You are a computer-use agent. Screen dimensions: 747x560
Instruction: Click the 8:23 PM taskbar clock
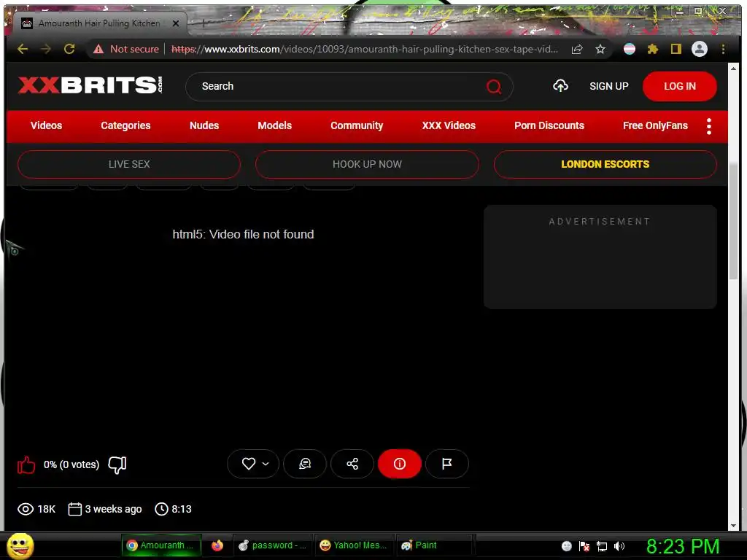682,546
